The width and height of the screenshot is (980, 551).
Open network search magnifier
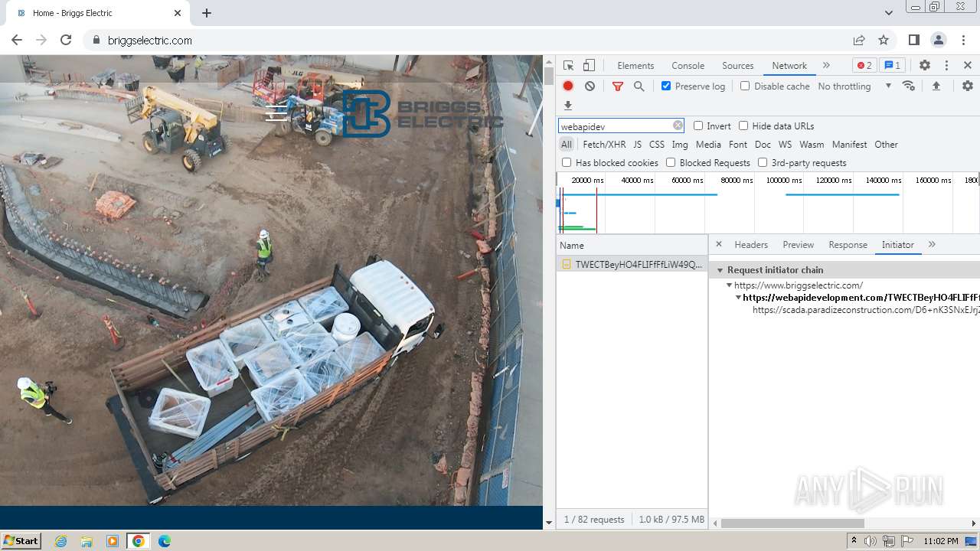tap(639, 86)
